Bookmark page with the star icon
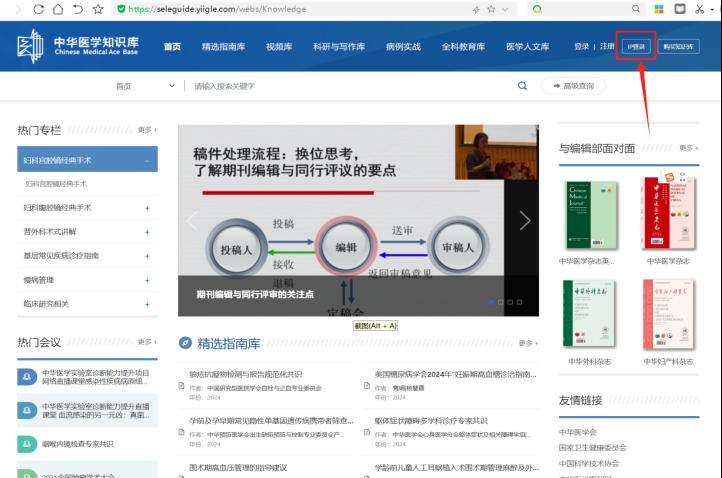This screenshot has width=722, height=478. (98, 9)
